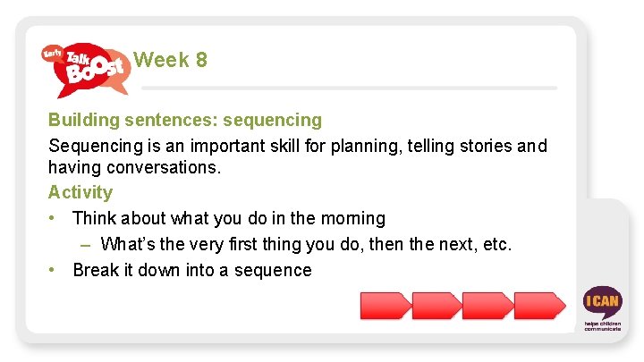The height and width of the screenshot is (362, 644).
Task: Click the 'helps children communicate' tagline
Action: tap(602, 326)
